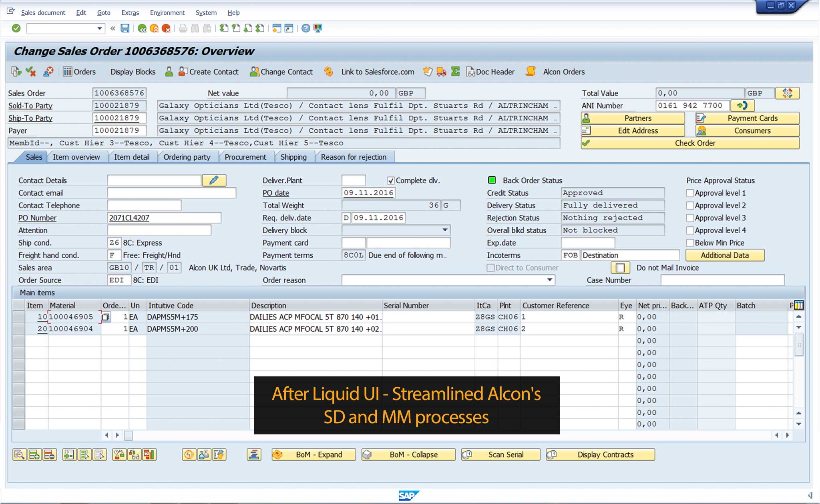Click the items table horizontal scrollbar handle

click(129, 436)
